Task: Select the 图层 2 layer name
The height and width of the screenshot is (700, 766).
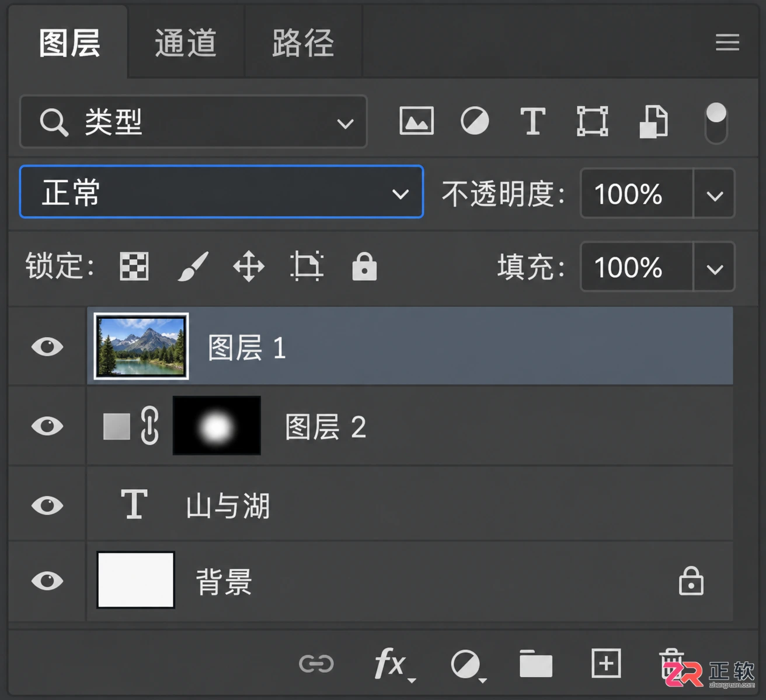Action: click(x=325, y=427)
